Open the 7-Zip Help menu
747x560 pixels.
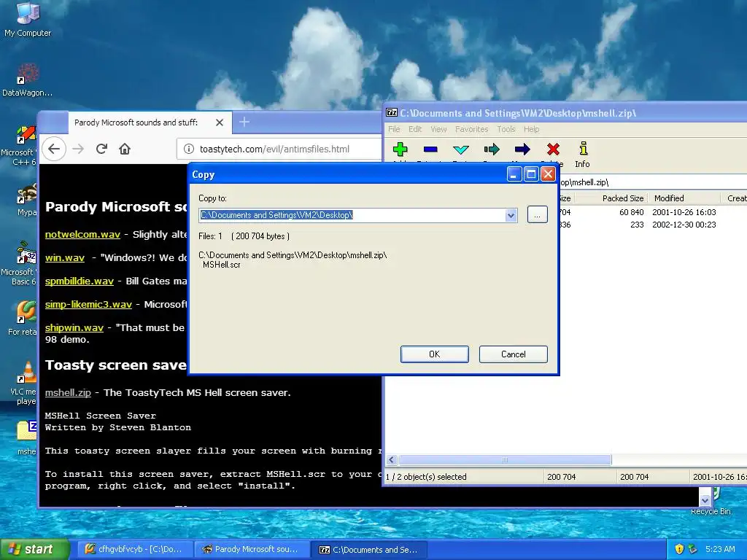click(531, 129)
